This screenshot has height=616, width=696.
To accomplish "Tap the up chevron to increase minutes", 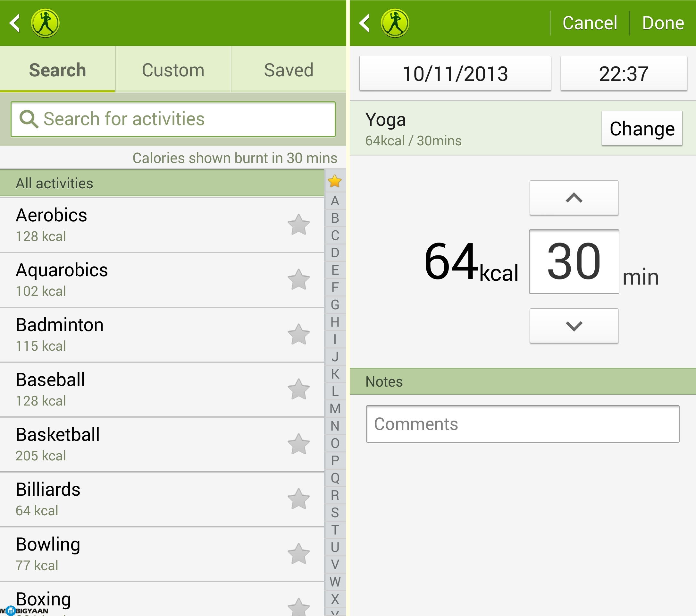I will tap(573, 199).
